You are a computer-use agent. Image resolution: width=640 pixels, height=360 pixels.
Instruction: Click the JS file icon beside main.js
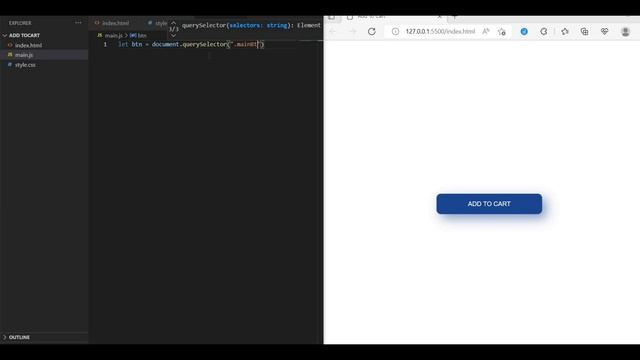10,55
